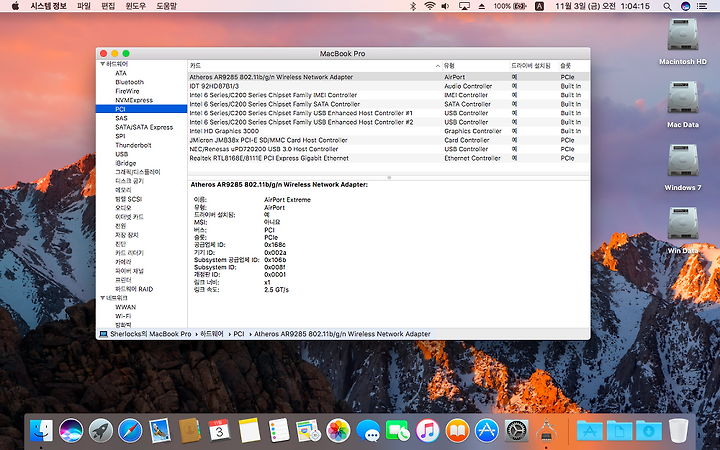The width and height of the screenshot is (720, 450).
Task: Select SATA/SATA Express sidebar item
Action: pos(144,127)
